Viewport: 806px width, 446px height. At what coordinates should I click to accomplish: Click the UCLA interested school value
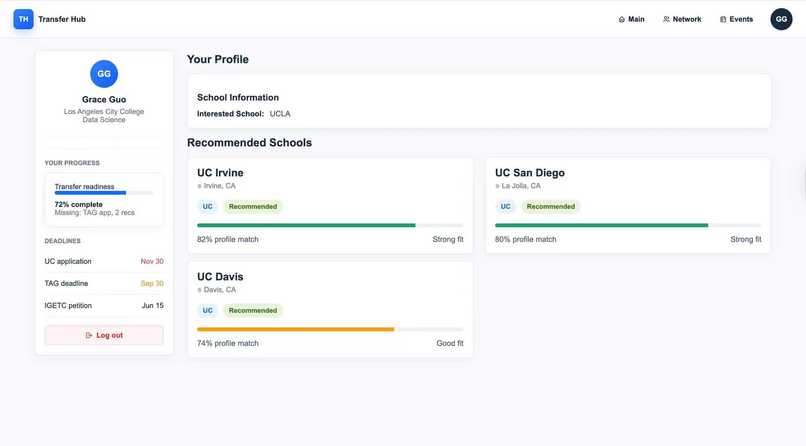tap(280, 114)
